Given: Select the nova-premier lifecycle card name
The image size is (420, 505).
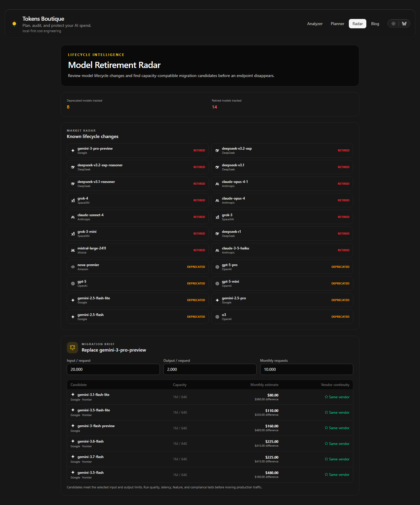Looking at the screenshot, I should pyautogui.click(x=88, y=265).
